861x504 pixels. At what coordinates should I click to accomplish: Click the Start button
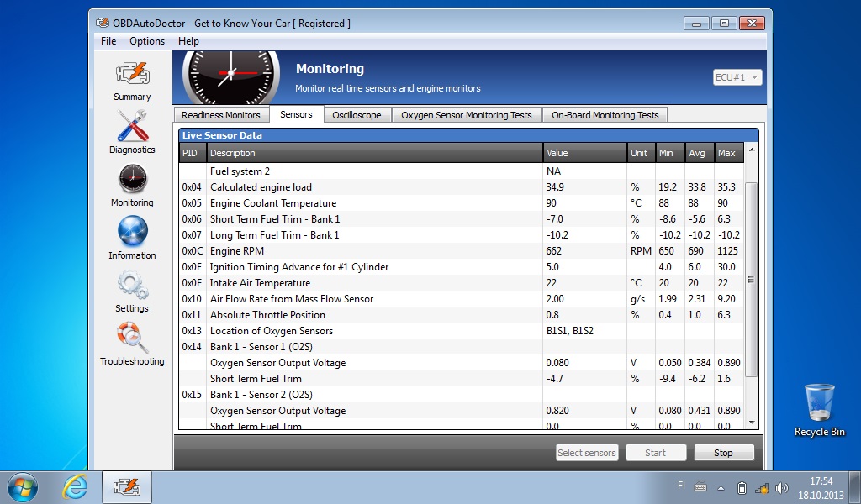pyautogui.click(x=656, y=453)
